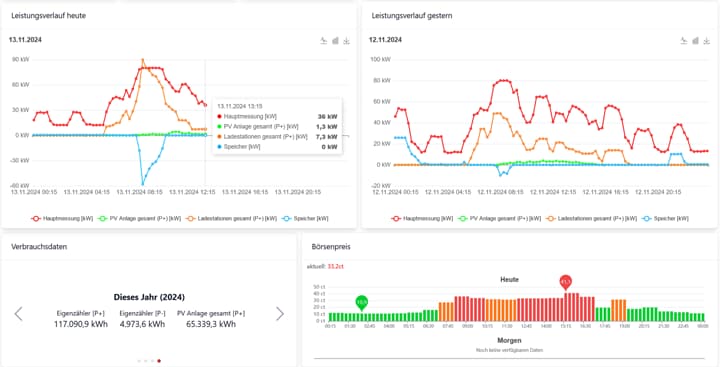Switch today's chart (13.11.2024) to bar view
Screen dimensions: 720x367
pos(335,41)
